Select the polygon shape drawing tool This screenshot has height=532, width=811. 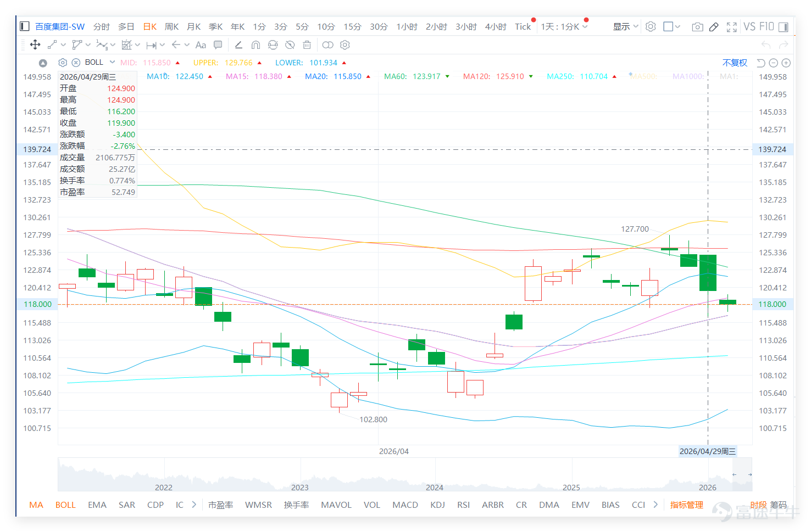[x=77, y=45]
